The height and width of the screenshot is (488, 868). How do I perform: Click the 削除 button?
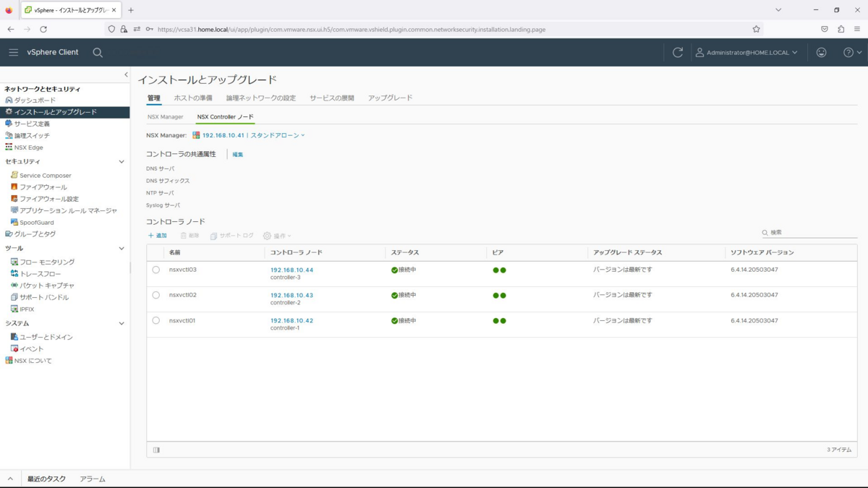[x=190, y=236]
